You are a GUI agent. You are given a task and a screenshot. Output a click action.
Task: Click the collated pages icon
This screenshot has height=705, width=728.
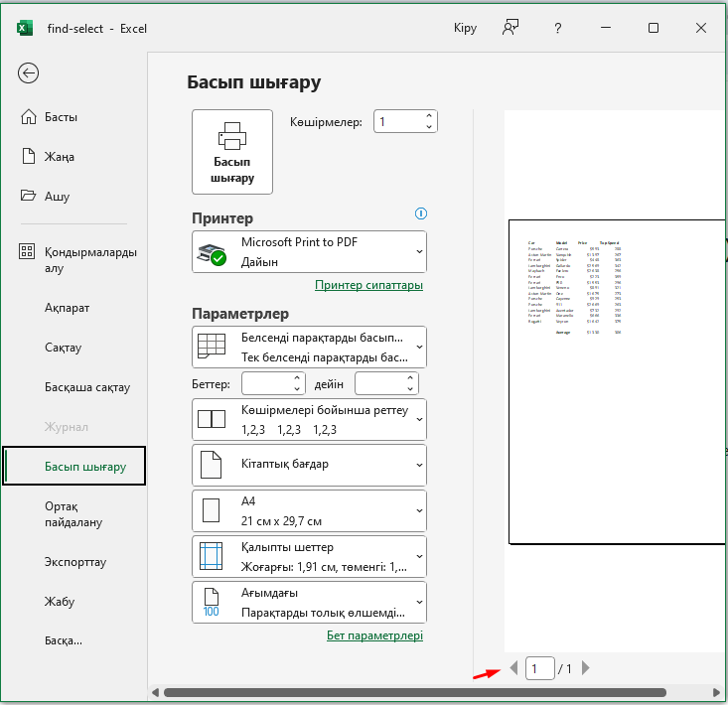click(x=212, y=419)
